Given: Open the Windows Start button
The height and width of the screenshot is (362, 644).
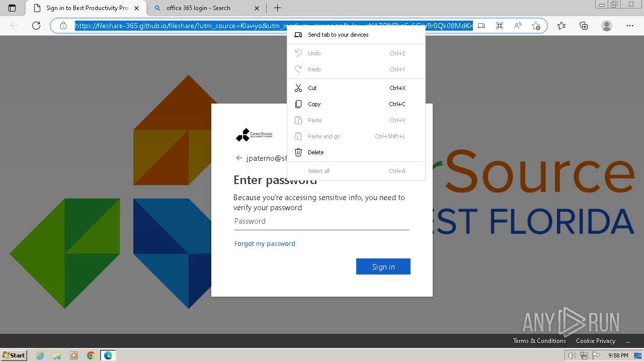Looking at the screenshot, I should 14,355.
